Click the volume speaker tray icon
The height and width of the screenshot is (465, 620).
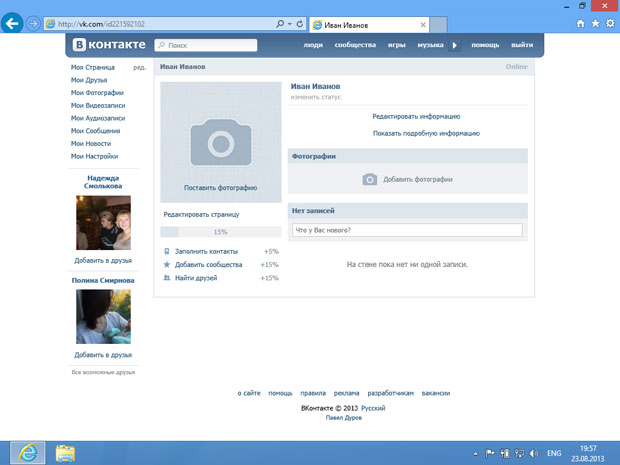coord(534,453)
